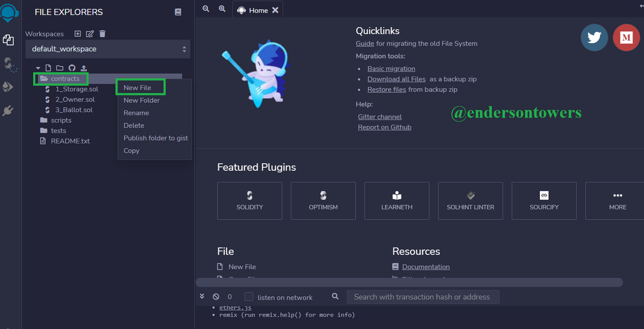Viewport: 644px width, 329px height.
Task: Activate the SOURCIFY featured plugin
Action: pyautogui.click(x=544, y=201)
